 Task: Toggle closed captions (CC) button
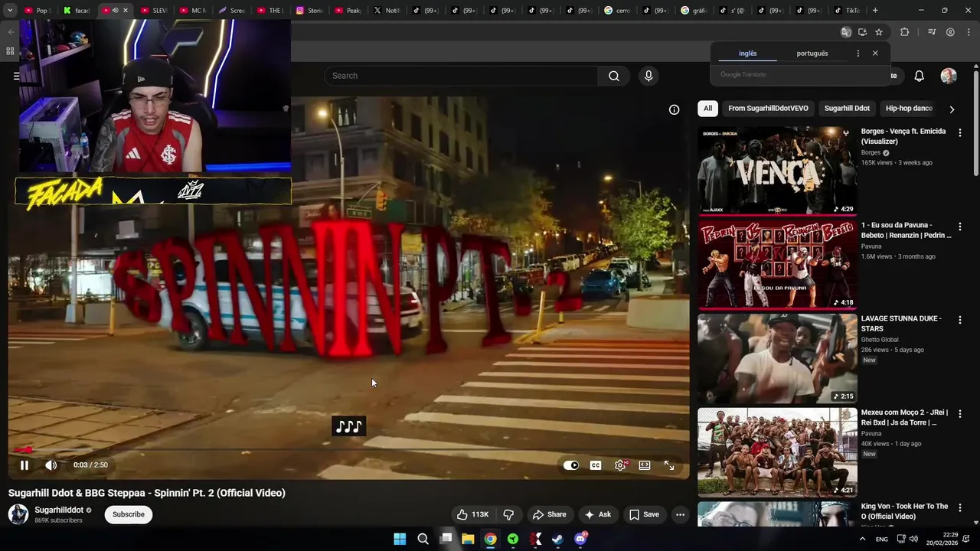click(x=596, y=465)
